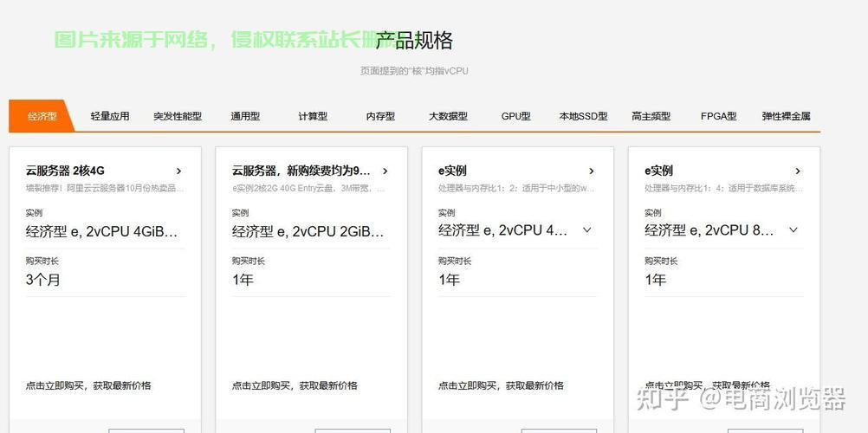Open e实例 title with 1：4 ratio

coord(658,171)
